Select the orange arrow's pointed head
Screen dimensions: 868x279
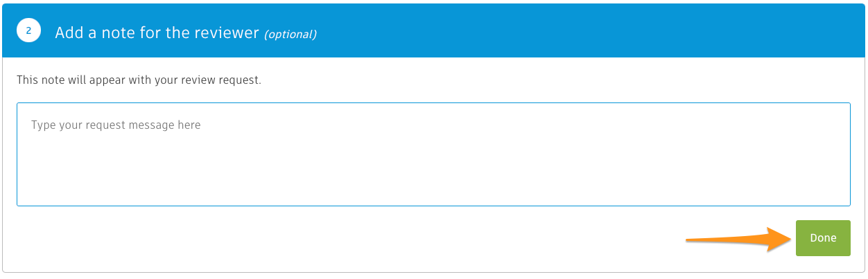point(780,239)
